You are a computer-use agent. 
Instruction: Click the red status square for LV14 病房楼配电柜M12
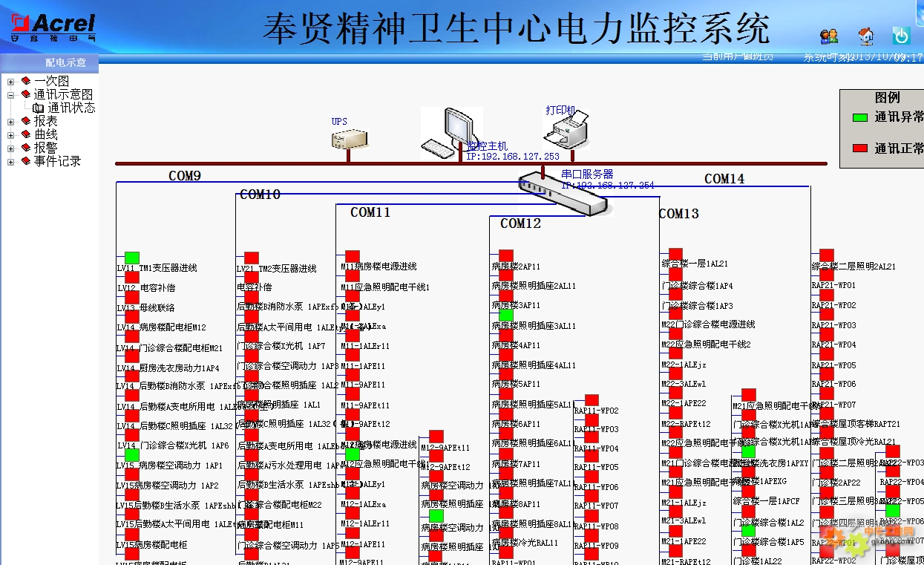tap(132, 318)
